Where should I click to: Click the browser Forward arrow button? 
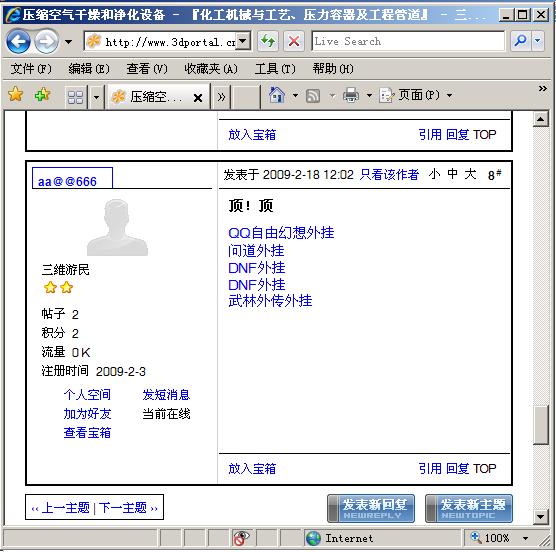tap(46, 41)
